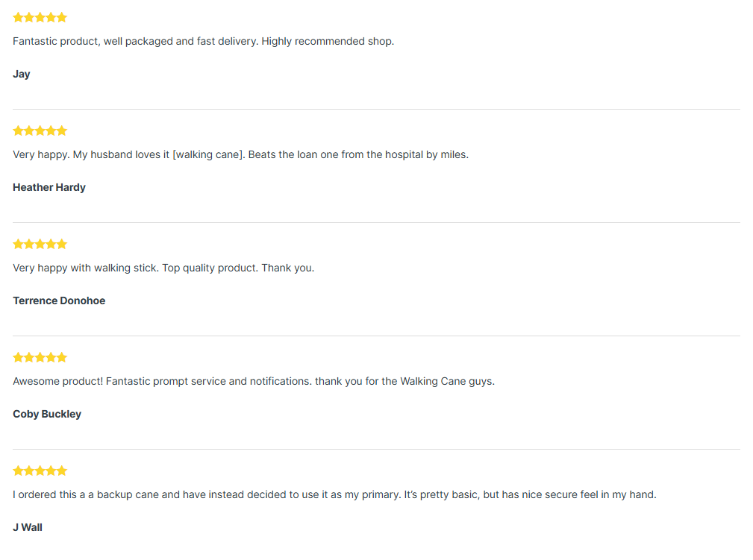Image resolution: width=753 pixels, height=560 pixels.
Task: Click the last star of Heather Hardy's review
Action: [x=62, y=130]
